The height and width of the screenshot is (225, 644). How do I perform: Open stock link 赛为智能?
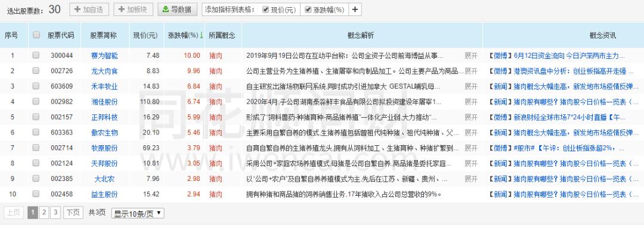[x=104, y=56]
